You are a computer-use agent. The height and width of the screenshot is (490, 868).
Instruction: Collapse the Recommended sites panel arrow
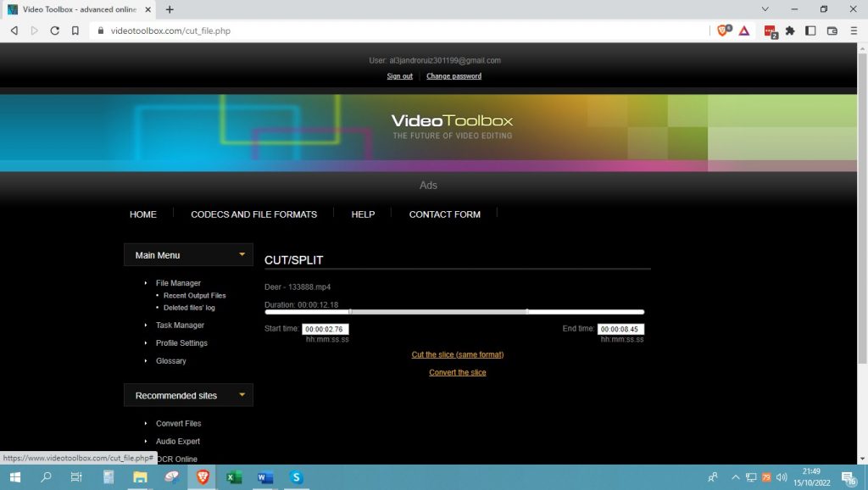pyautogui.click(x=242, y=395)
